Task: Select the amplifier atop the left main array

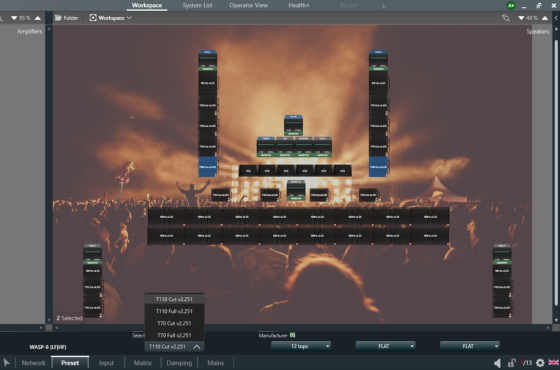Action: coord(208,60)
